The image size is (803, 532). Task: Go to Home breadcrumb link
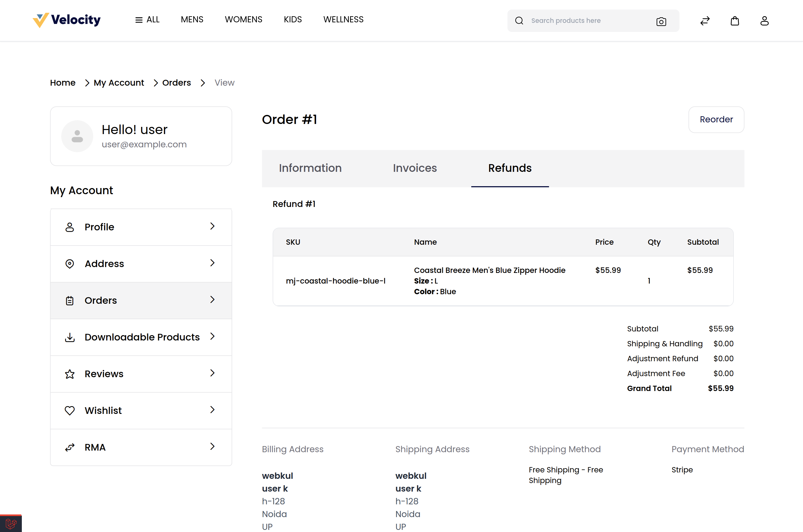pyautogui.click(x=63, y=83)
